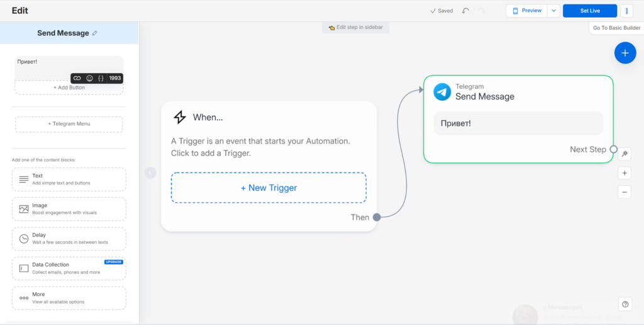Collapse the sidebar with the left chevron
The height and width of the screenshot is (325, 644).
pyautogui.click(x=150, y=173)
